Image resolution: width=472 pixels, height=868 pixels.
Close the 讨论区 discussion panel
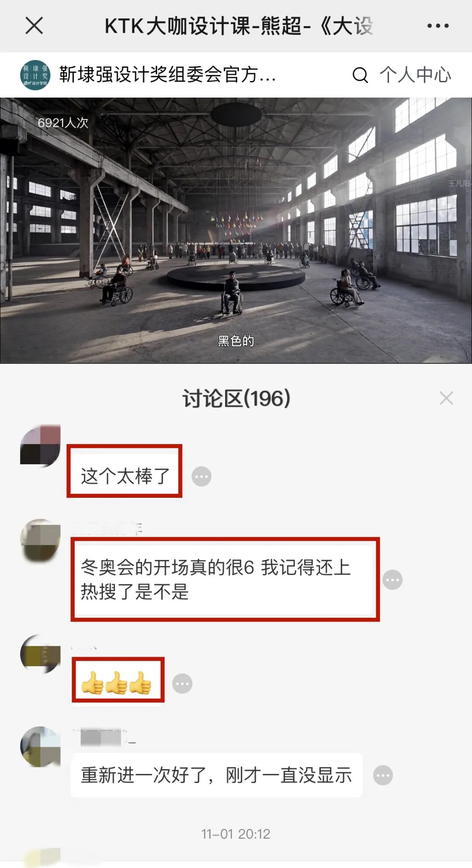pyautogui.click(x=446, y=398)
